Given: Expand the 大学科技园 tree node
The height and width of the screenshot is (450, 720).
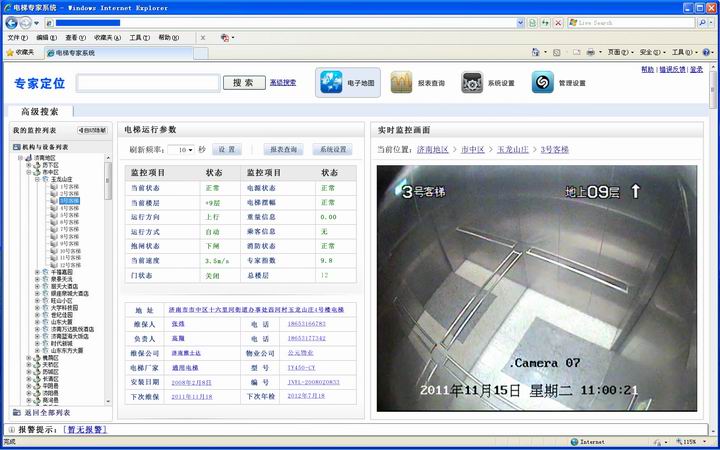Looking at the screenshot, I should [37, 307].
